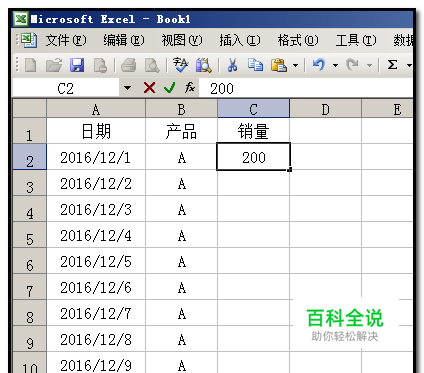Select cell with date 2016/12/6
The image size is (424, 373).
click(x=96, y=287)
